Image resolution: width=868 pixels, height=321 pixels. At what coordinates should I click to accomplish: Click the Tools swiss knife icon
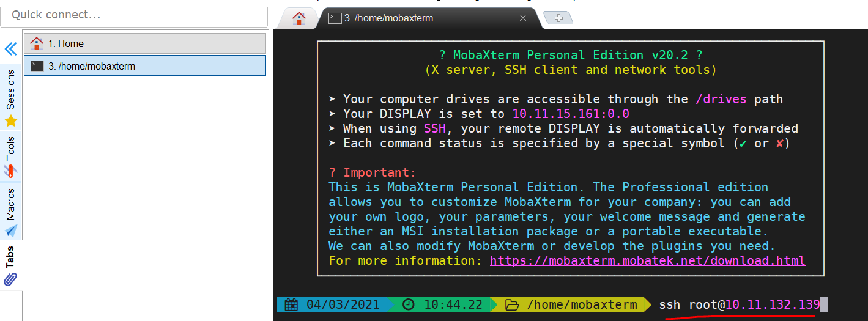(x=11, y=171)
